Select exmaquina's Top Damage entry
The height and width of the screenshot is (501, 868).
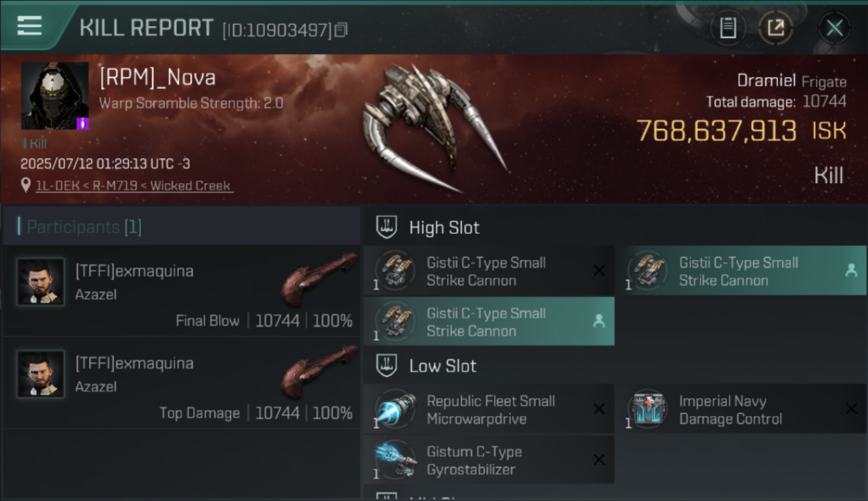[181, 383]
